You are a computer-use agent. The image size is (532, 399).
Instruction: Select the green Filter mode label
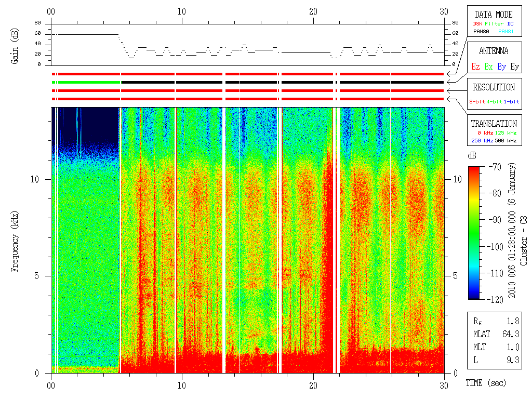pos(494,24)
